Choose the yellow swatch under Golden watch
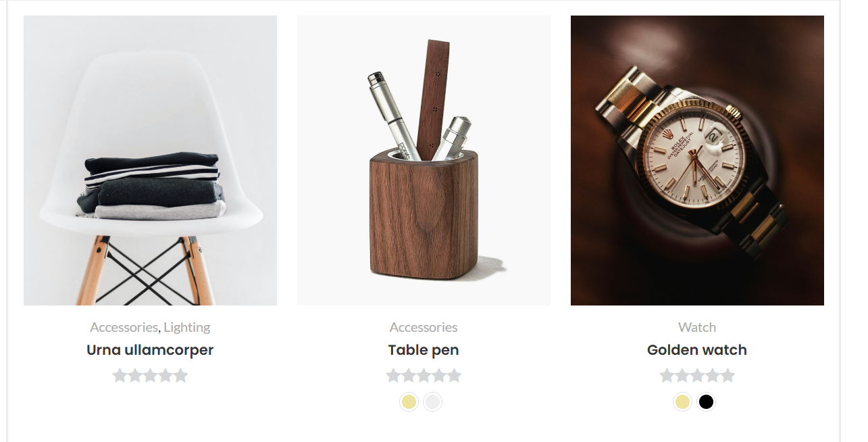 682,402
